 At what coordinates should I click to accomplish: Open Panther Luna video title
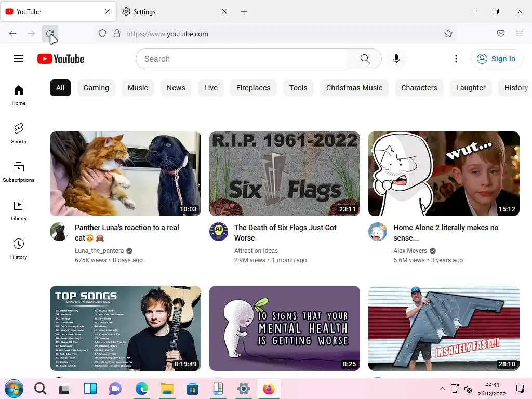coord(127,232)
